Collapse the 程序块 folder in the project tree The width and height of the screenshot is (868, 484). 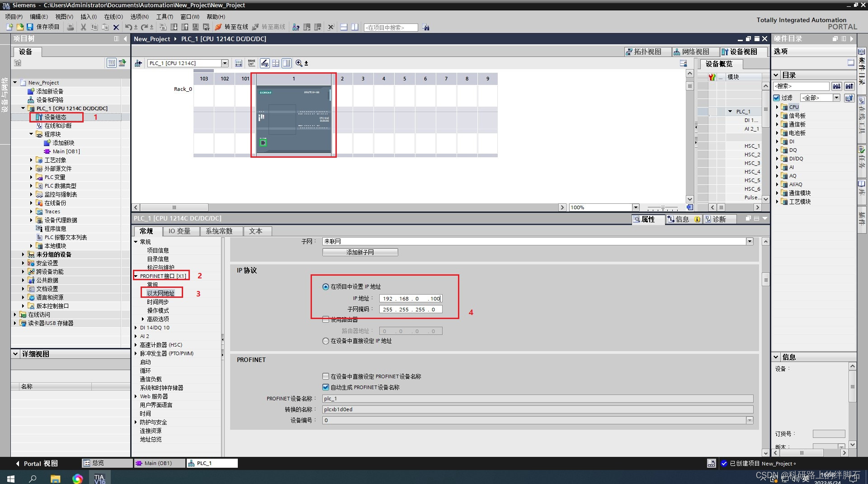(x=31, y=134)
